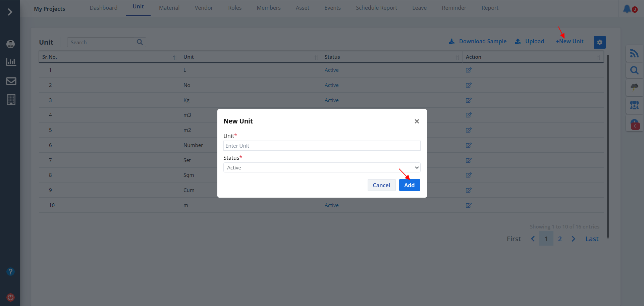Open the mail envelope sidebar icon
Image resolution: width=644 pixels, height=306 pixels.
coord(11,81)
